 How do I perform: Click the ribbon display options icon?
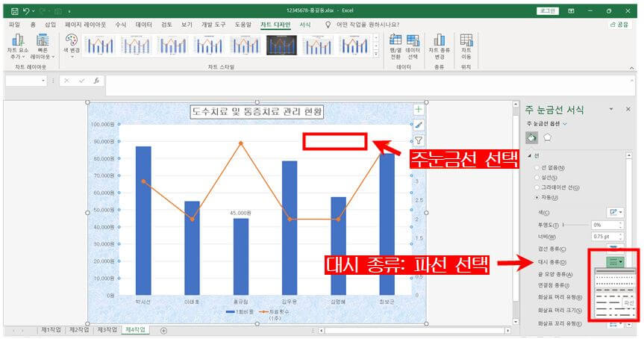pyautogui.click(x=572, y=11)
